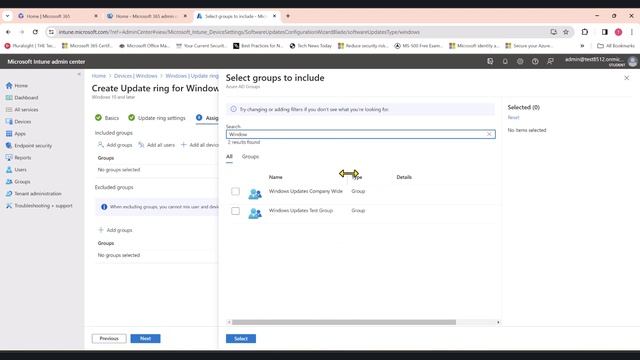The width and height of the screenshot is (640, 360).
Task: Close the Select groups browser tab
Action: [x=274, y=16]
